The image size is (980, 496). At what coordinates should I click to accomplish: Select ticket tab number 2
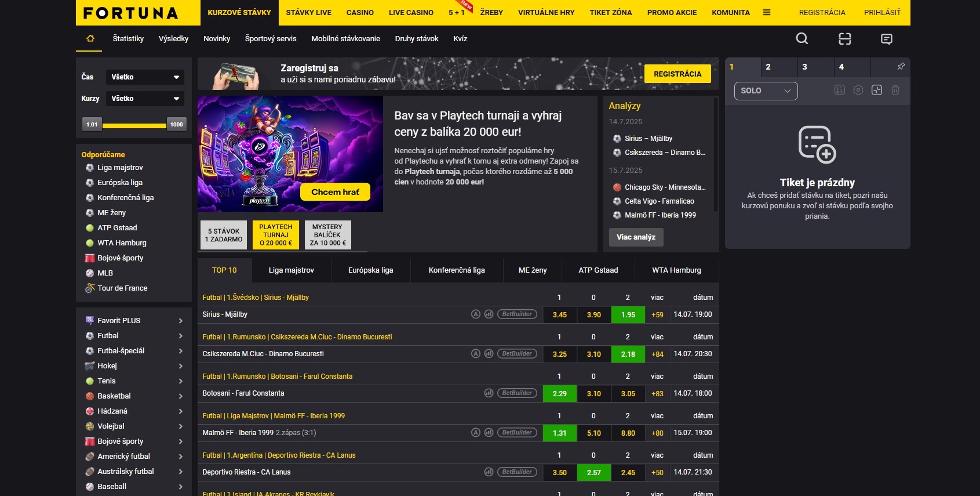pos(779,67)
